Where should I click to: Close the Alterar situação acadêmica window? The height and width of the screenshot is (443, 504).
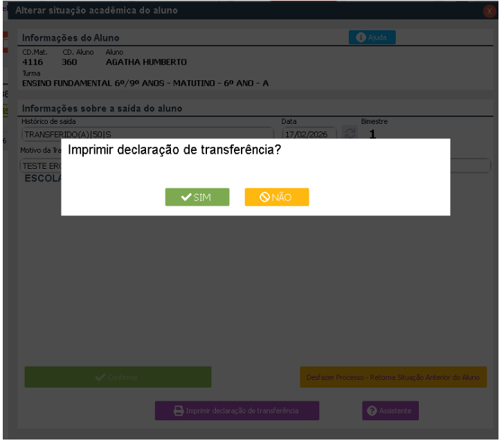[x=489, y=11]
